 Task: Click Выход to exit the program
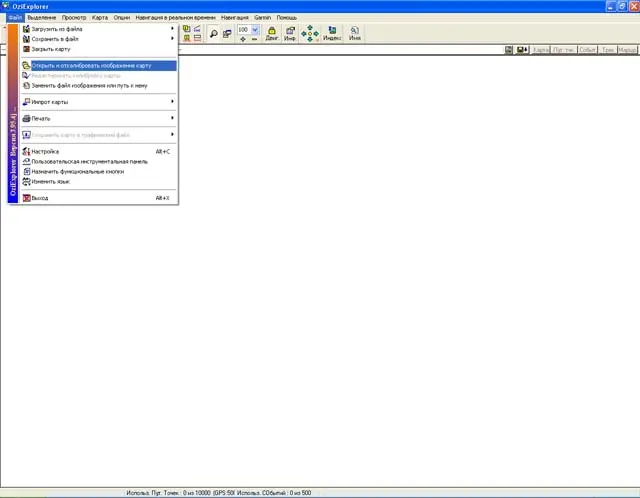point(99,198)
